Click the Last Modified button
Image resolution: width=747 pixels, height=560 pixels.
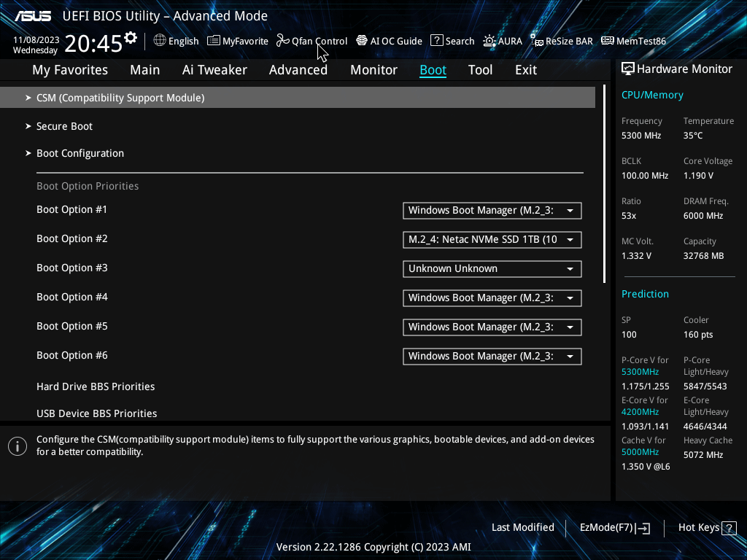coord(522,528)
